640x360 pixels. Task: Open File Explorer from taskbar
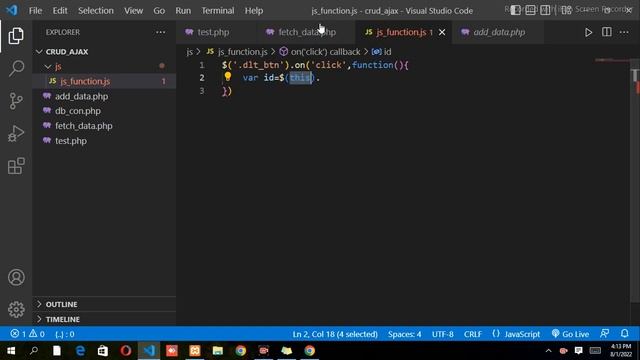tap(218, 351)
